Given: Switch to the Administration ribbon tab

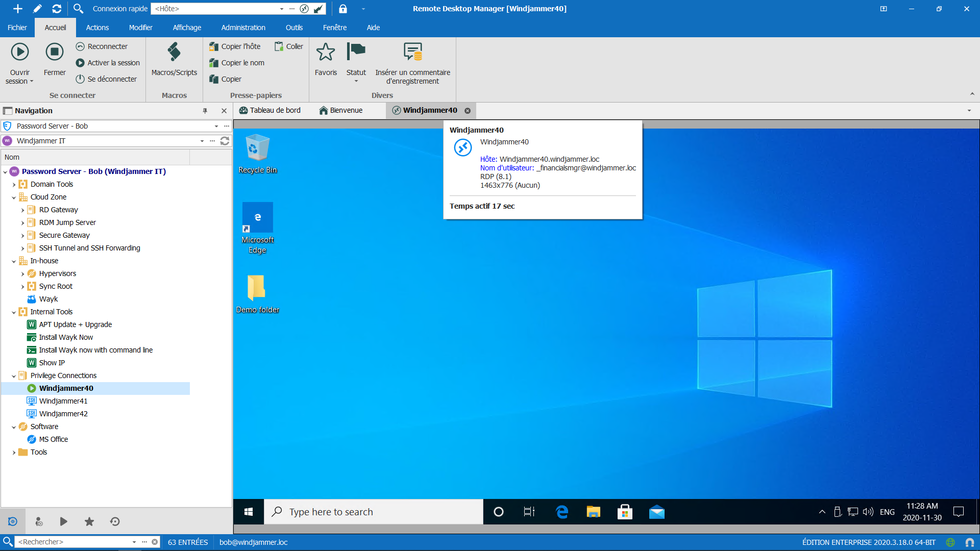Looking at the screenshot, I should (x=243, y=28).
